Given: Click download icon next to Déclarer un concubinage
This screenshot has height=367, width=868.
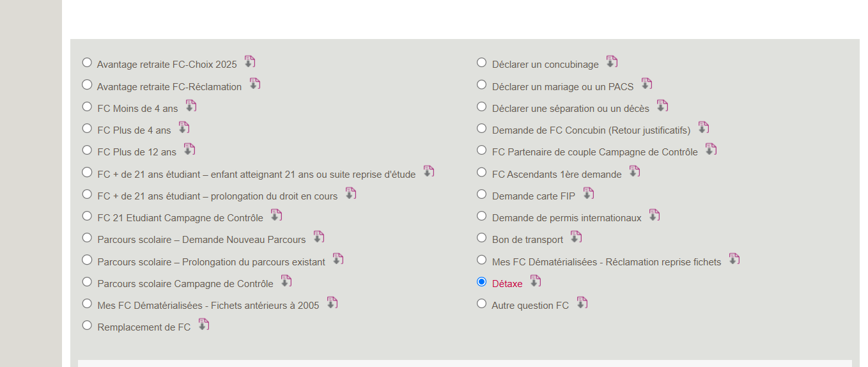Looking at the screenshot, I should [x=612, y=62].
